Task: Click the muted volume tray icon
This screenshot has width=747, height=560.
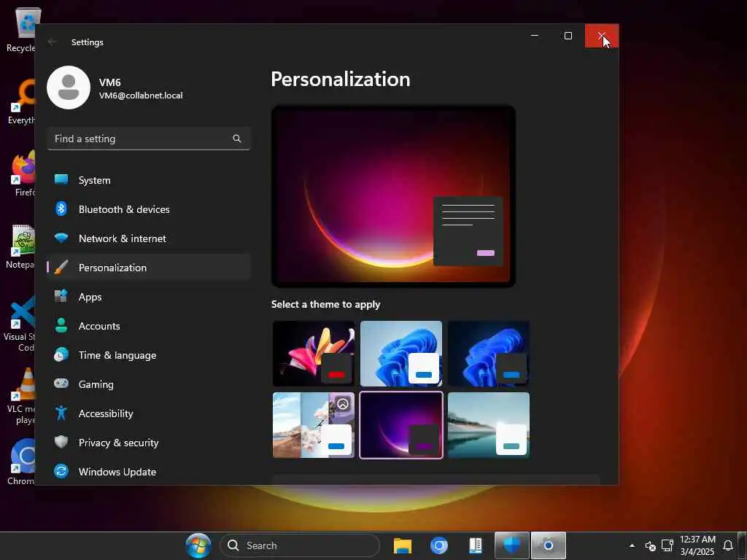Action: click(x=650, y=545)
